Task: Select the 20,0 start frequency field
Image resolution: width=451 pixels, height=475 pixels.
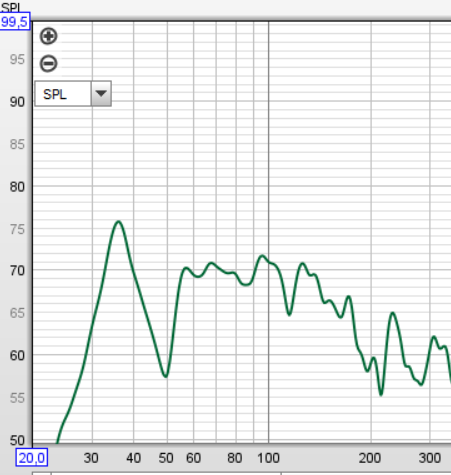Action: [32, 458]
